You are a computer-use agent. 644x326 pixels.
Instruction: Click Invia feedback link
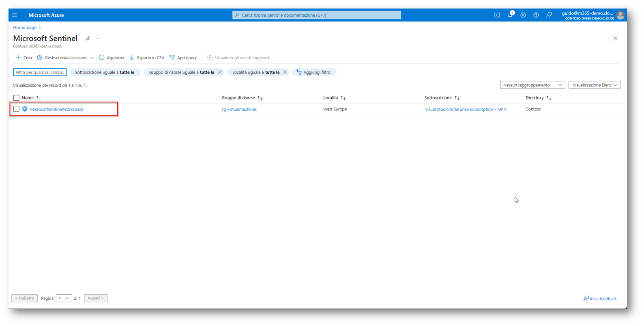coord(600,299)
